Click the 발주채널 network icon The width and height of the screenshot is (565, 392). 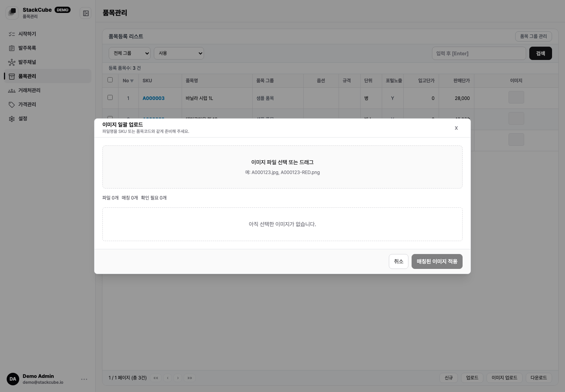pyautogui.click(x=12, y=62)
